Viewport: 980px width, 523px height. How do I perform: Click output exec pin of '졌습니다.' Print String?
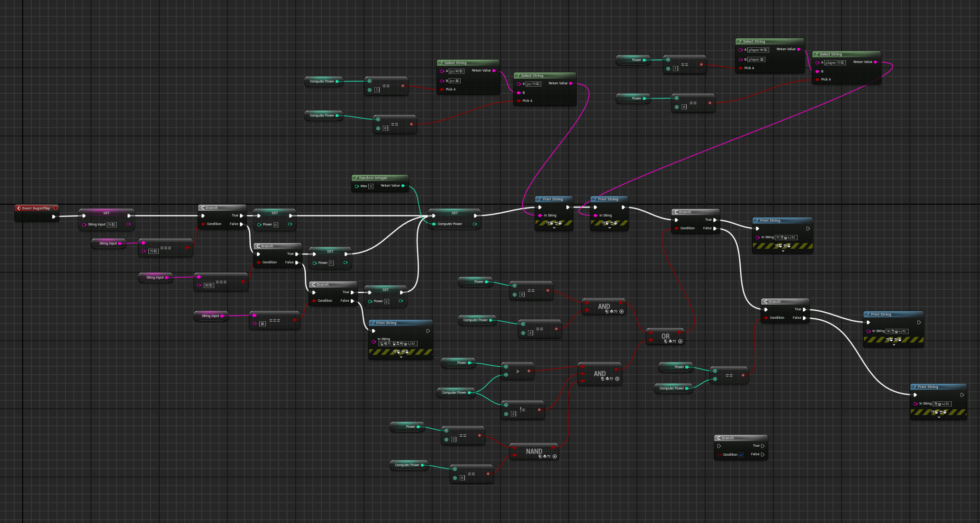[962, 395]
